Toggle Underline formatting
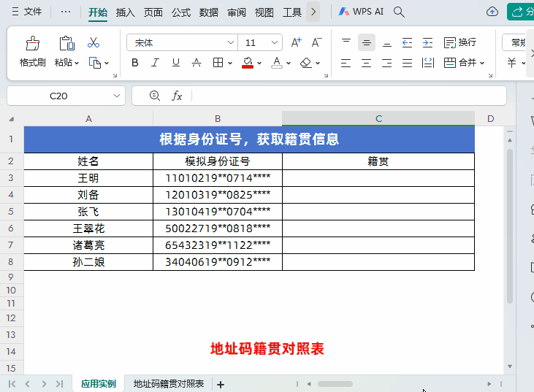Image resolution: width=534 pixels, height=392 pixels. 176,63
